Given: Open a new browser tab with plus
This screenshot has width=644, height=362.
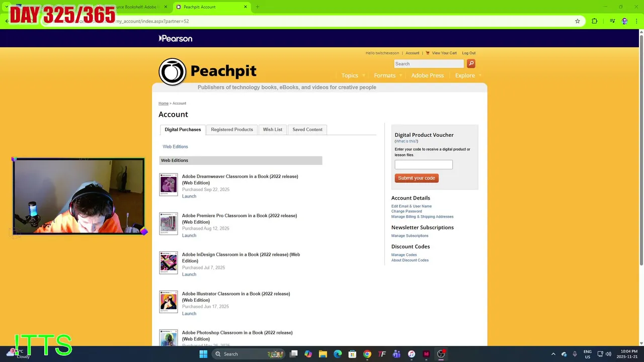Looking at the screenshot, I should (258, 7).
